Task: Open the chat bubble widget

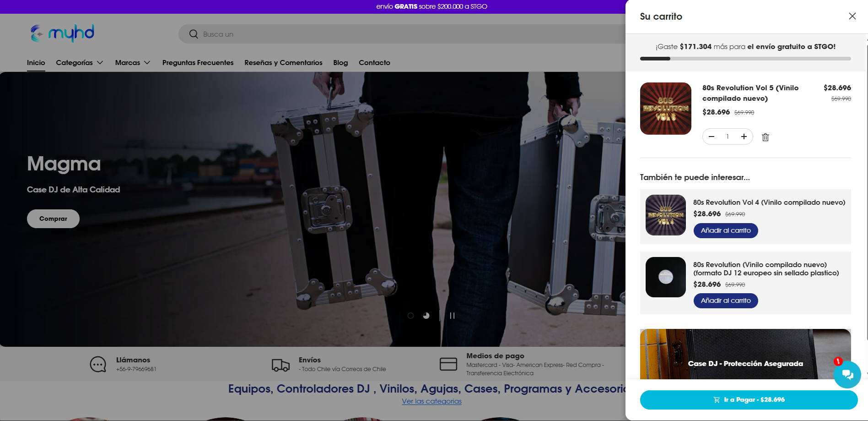Action: point(847,375)
